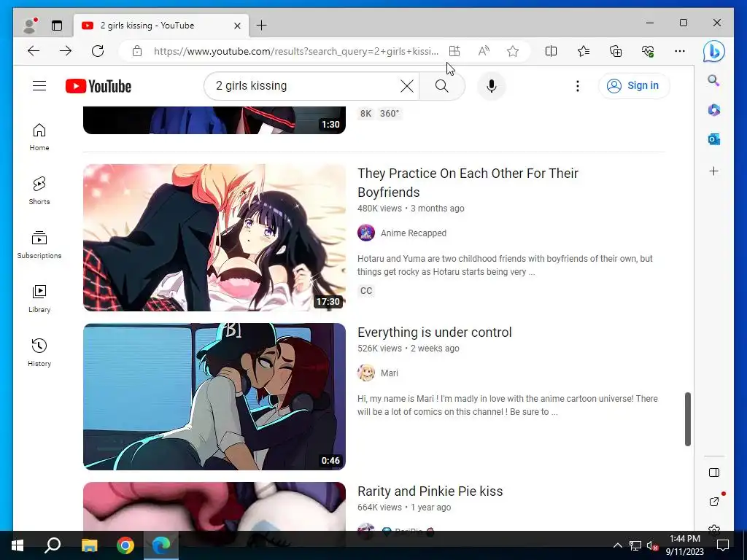Viewport: 747px width, 560px height.
Task: Open Chrome from the taskbar
Action: point(125,545)
